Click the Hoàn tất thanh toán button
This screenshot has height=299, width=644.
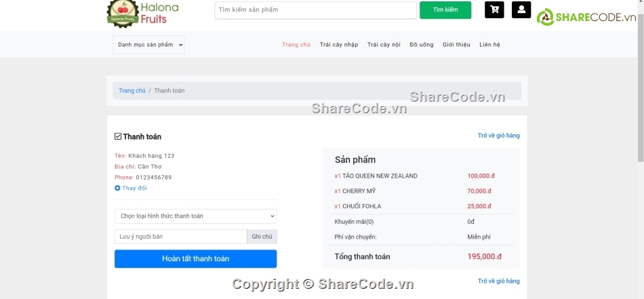195,259
